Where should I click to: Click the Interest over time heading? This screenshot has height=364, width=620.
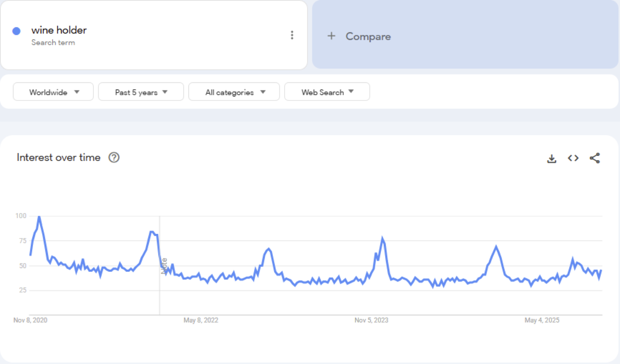[59, 158]
